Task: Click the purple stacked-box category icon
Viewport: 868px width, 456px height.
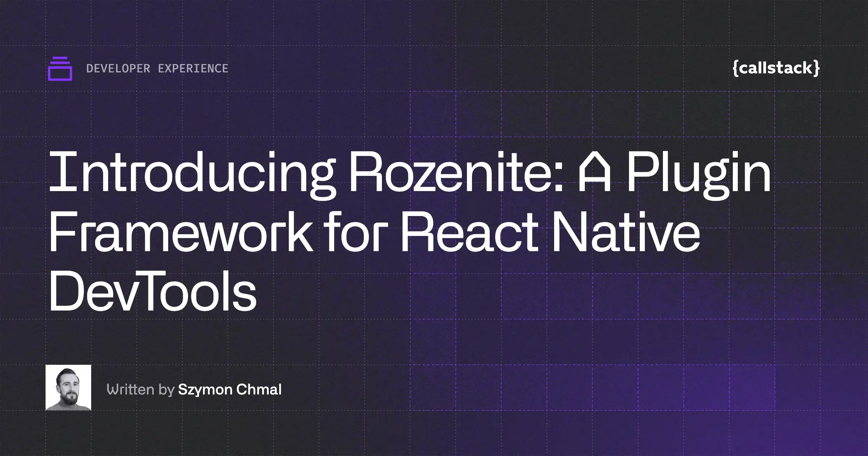Action: tap(60, 68)
